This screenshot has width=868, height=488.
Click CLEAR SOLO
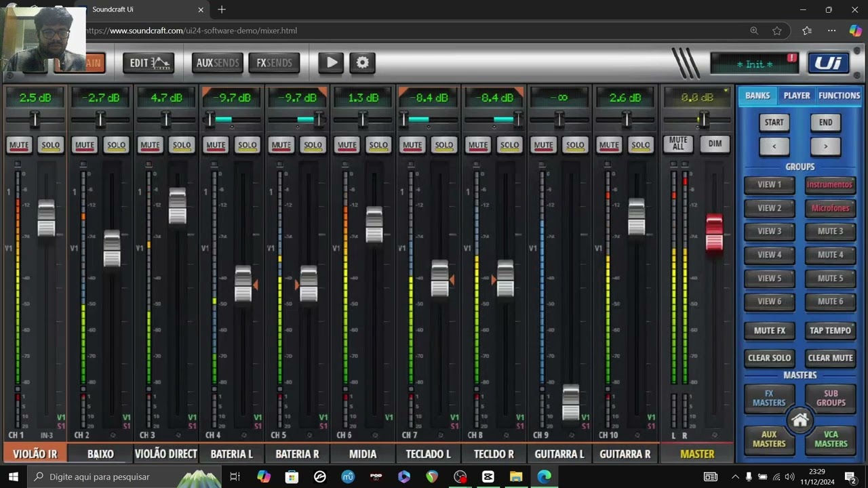[x=769, y=358]
